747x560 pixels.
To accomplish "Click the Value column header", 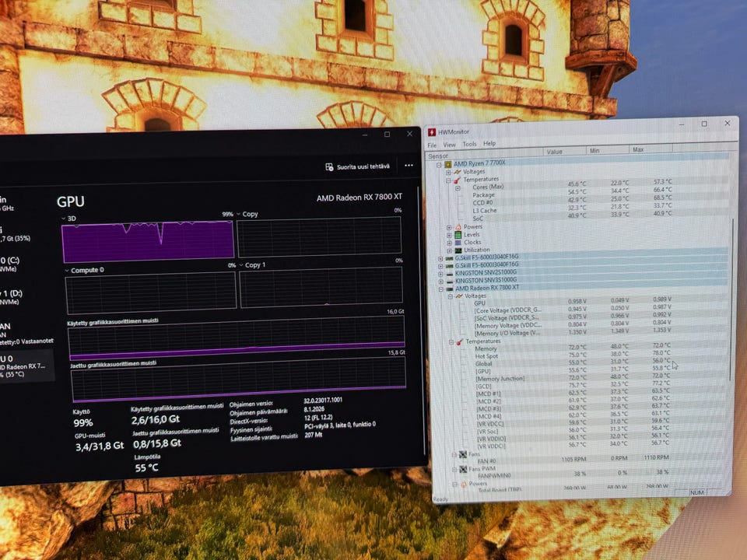I will point(565,152).
